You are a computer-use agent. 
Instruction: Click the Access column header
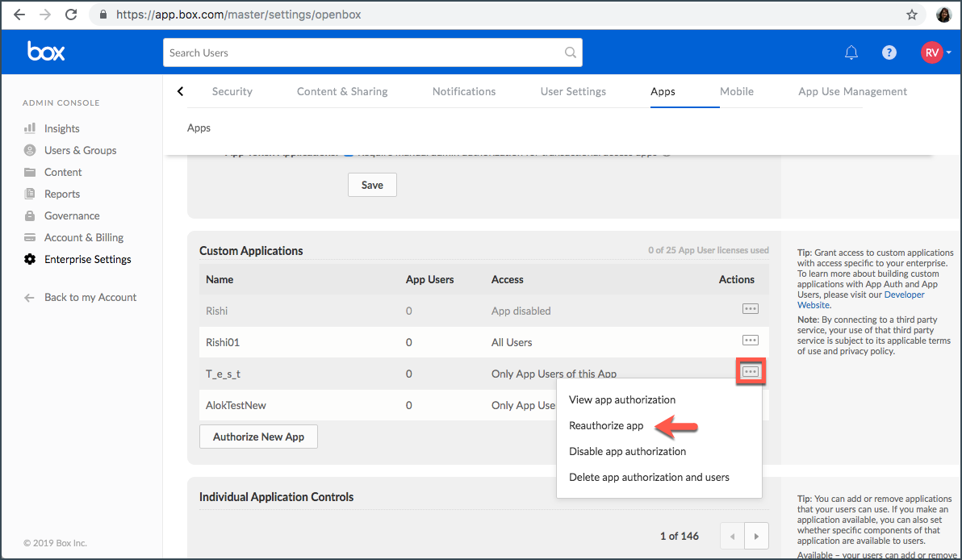(508, 280)
